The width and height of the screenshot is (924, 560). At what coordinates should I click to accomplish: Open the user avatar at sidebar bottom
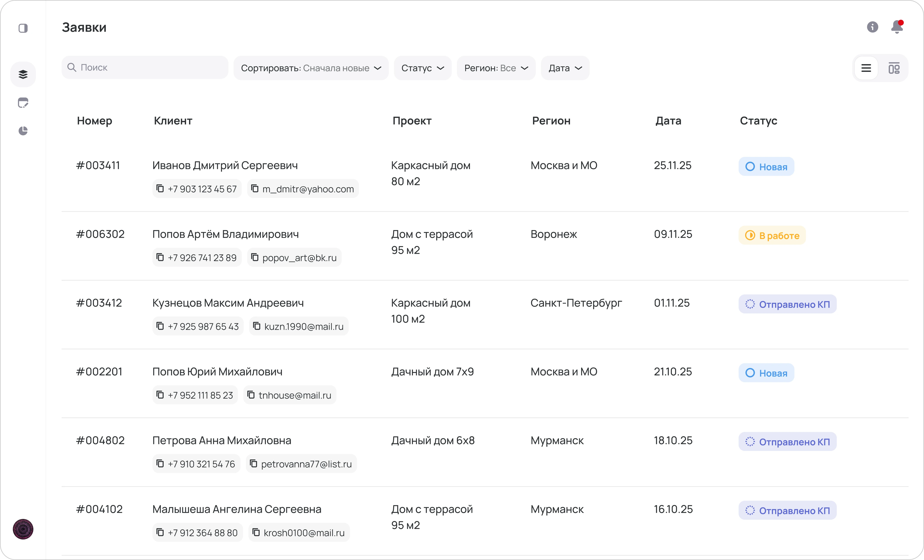pyautogui.click(x=23, y=529)
